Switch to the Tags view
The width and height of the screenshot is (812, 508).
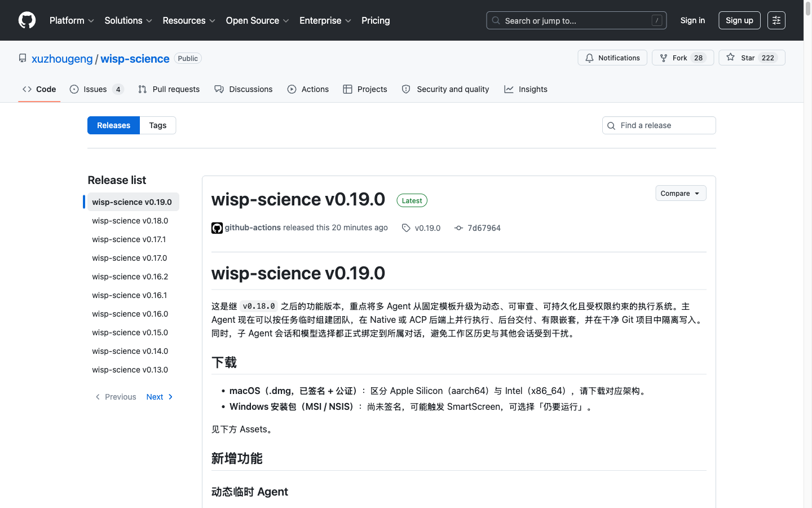pyautogui.click(x=158, y=125)
